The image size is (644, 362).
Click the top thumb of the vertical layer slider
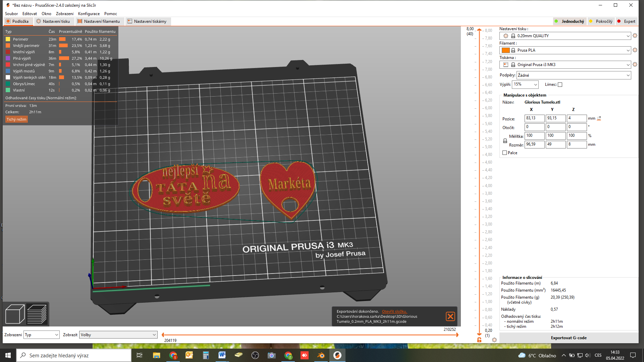coord(479,30)
